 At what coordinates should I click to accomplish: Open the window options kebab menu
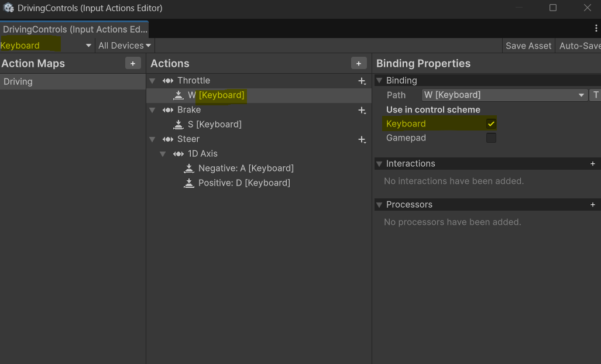point(596,28)
